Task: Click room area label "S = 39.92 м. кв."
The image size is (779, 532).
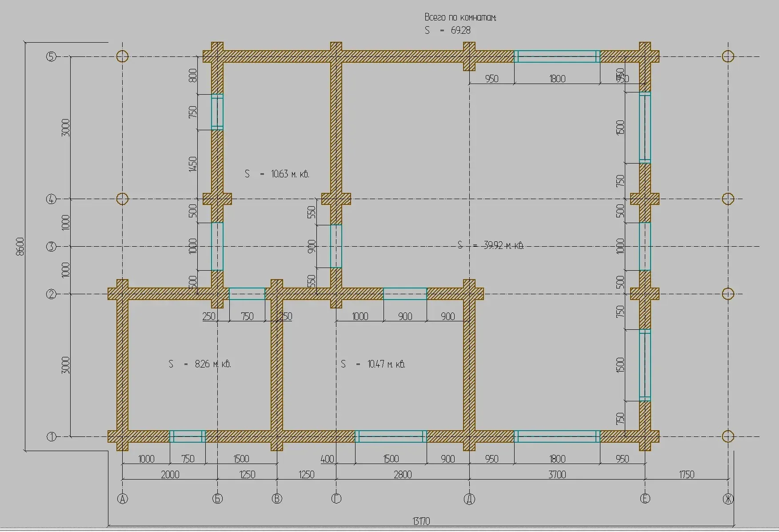Action: [491, 245]
